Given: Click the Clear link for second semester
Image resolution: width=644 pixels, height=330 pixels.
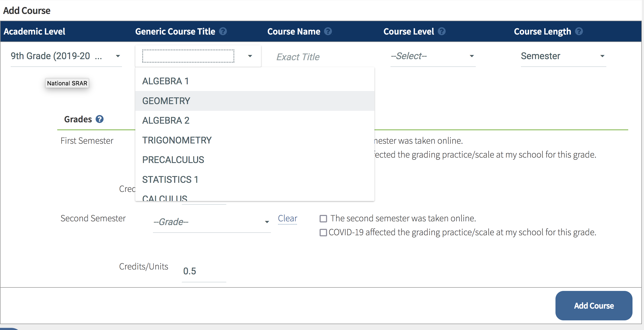Looking at the screenshot, I should (x=287, y=218).
